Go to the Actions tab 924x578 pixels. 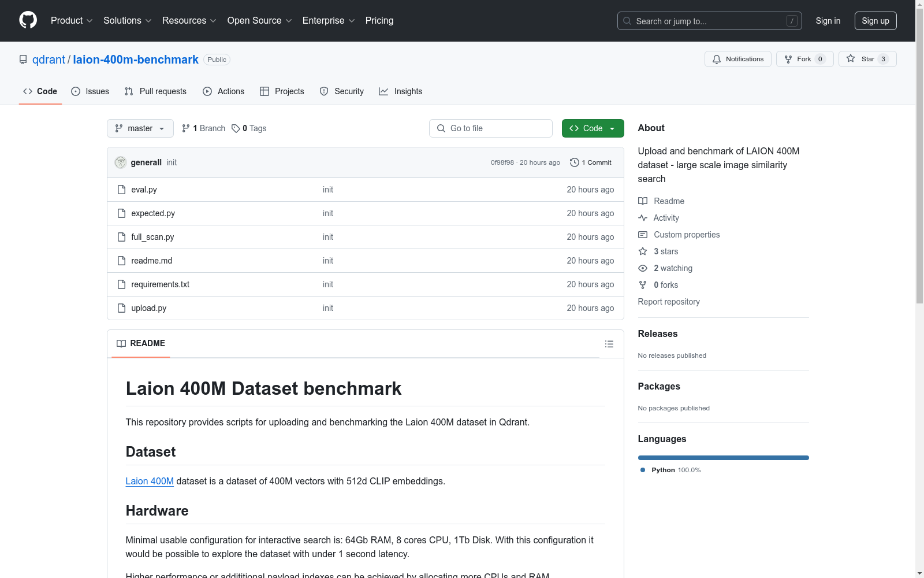223,91
